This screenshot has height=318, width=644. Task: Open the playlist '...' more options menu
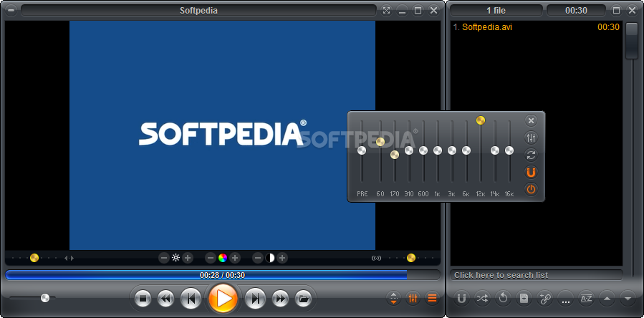565,299
